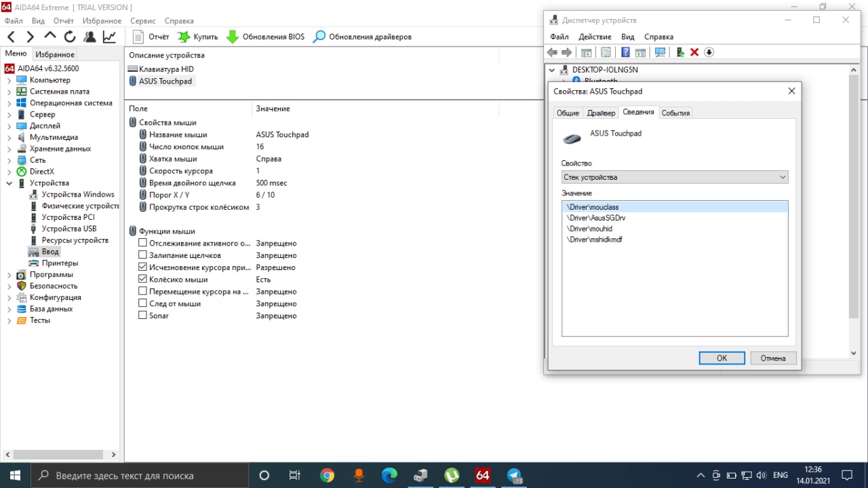Viewport: 868px width, 488px height.
Task: Click the disable device down-arrow icon
Action: point(709,52)
